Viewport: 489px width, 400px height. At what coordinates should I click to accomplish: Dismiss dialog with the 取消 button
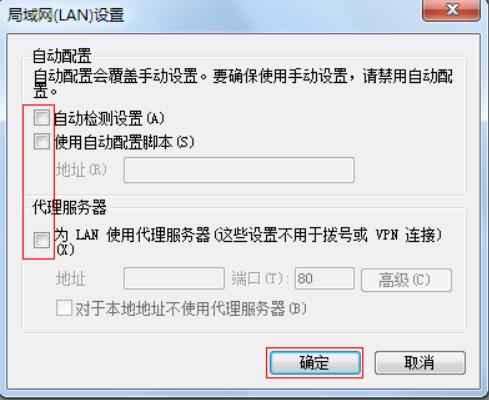coord(420,363)
